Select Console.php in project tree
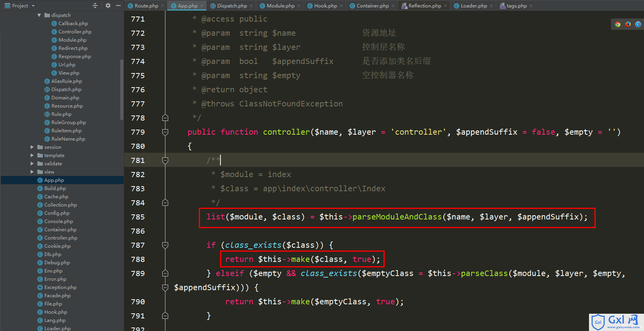644x331 pixels. pyautogui.click(x=59, y=221)
